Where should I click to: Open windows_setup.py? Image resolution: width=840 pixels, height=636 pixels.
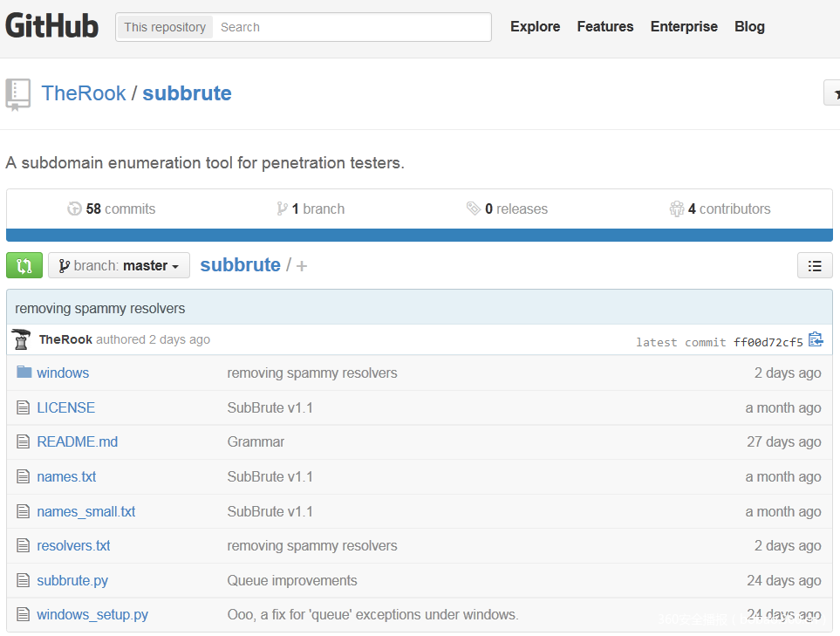click(x=92, y=614)
